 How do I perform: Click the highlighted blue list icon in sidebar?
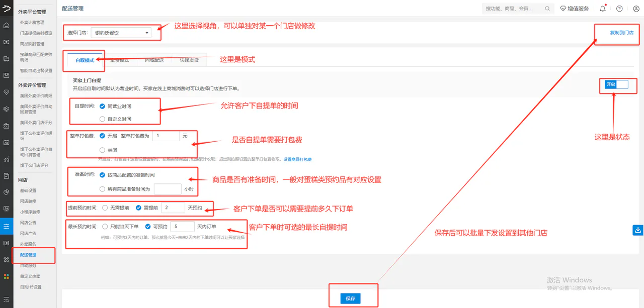coord(7,226)
